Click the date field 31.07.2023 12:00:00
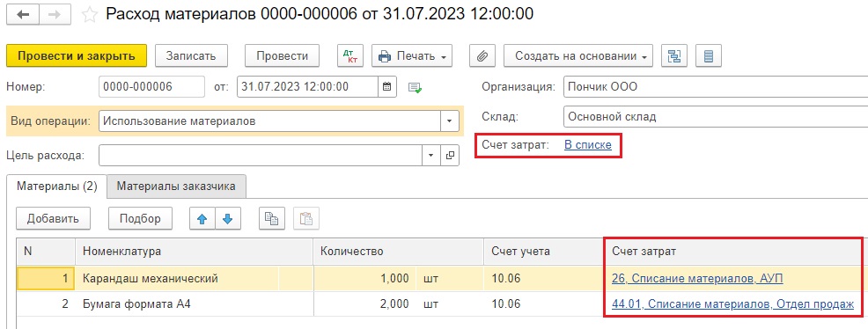Viewport: 868px width, 329px height. click(x=308, y=87)
